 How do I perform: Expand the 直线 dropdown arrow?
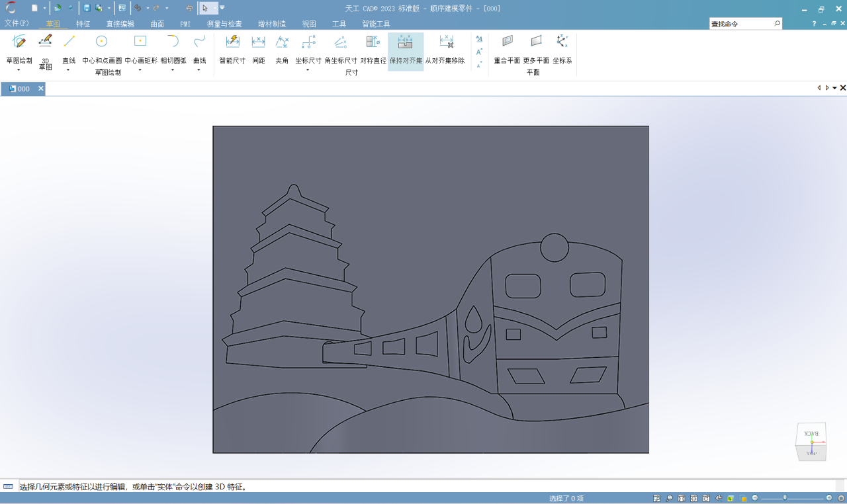pyautogui.click(x=68, y=69)
